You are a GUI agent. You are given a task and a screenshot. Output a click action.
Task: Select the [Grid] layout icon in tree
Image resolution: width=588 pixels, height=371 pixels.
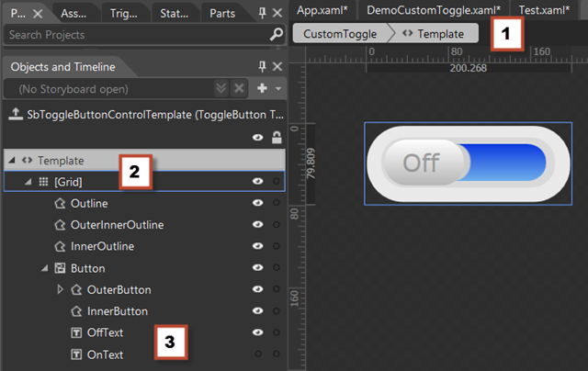click(x=43, y=182)
